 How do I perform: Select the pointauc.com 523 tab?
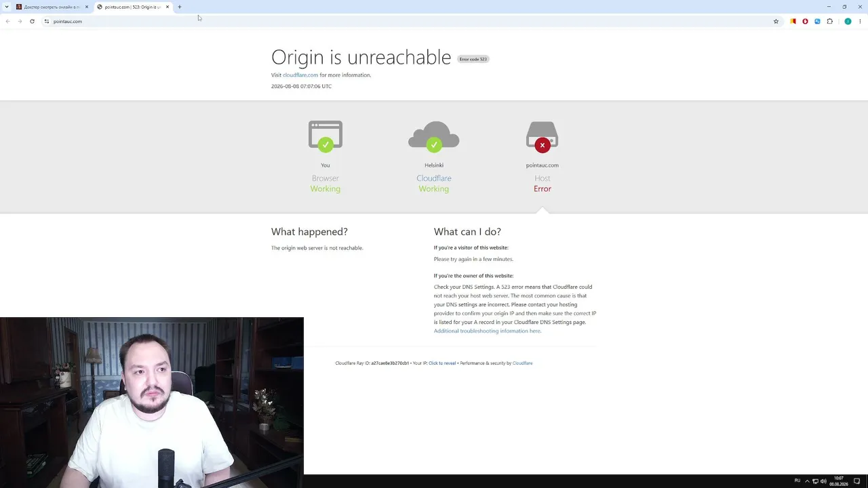[133, 7]
